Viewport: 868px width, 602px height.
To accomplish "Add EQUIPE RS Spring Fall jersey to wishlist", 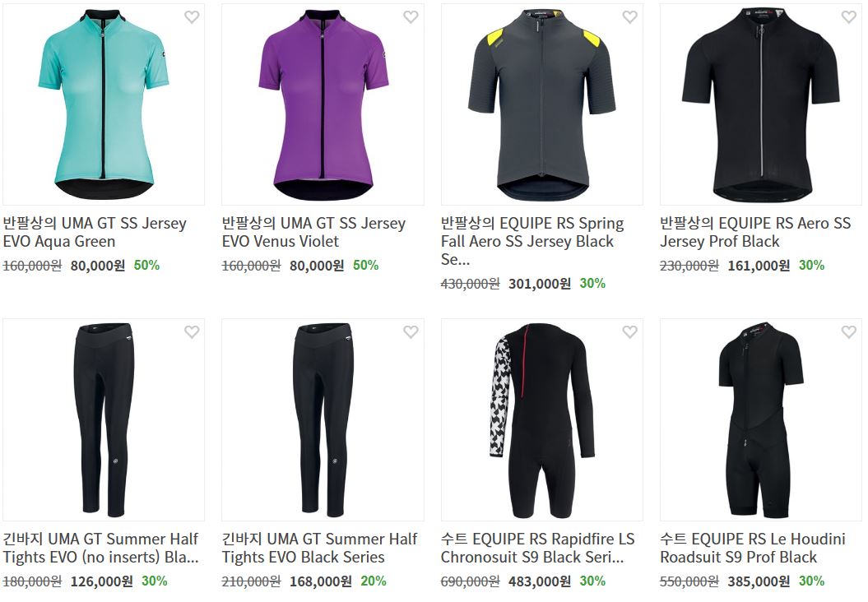I will 630,17.
